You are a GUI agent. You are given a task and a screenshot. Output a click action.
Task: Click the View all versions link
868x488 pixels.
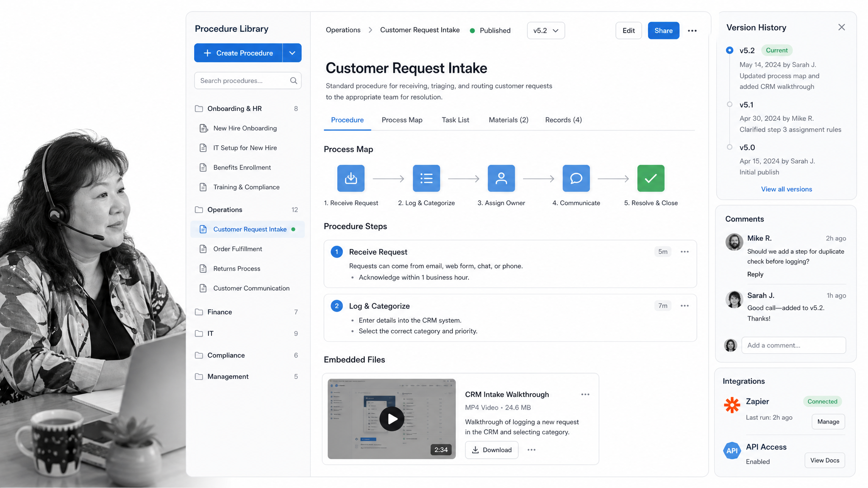(x=786, y=189)
